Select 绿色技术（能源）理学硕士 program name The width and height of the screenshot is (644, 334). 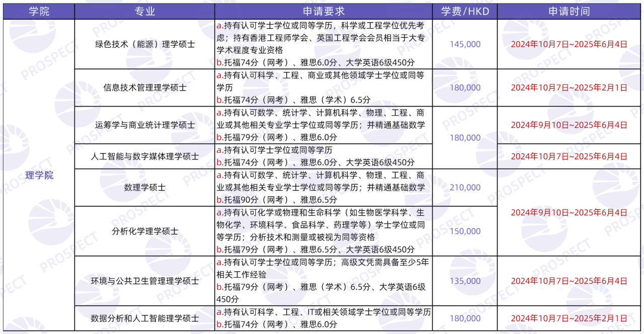[x=145, y=44]
